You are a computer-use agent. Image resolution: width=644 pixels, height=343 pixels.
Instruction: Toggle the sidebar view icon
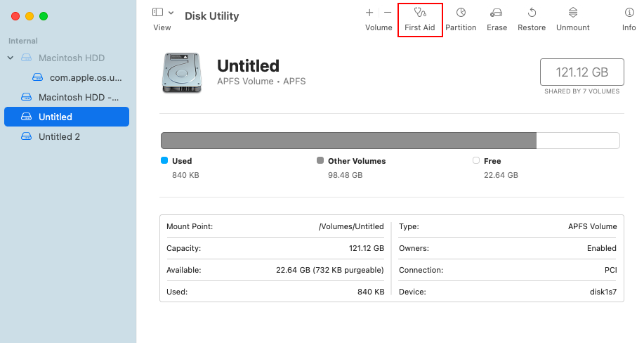pos(158,13)
